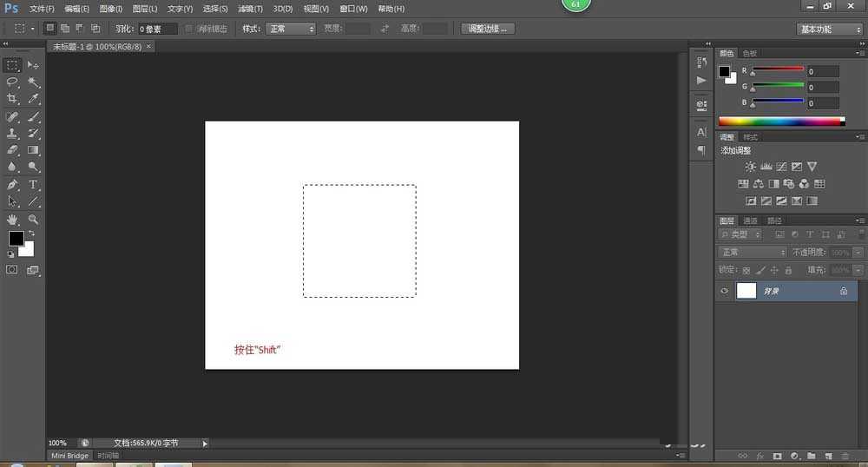Image resolution: width=868 pixels, height=467 pixels.
Task: Select the Pen tool
Action: coord(12,184)
